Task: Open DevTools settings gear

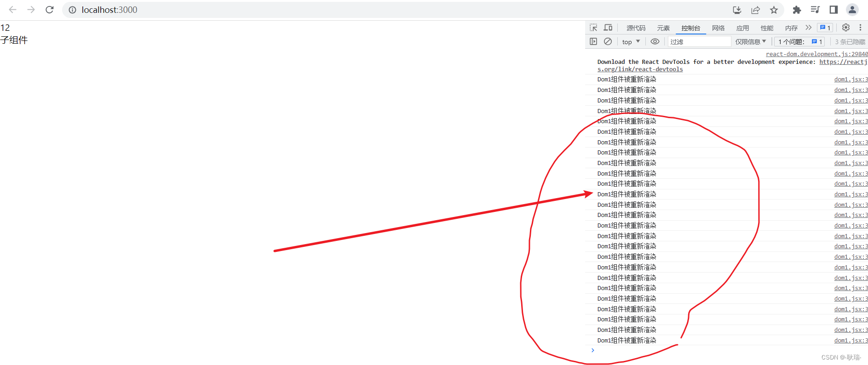Action: [846, 28]
